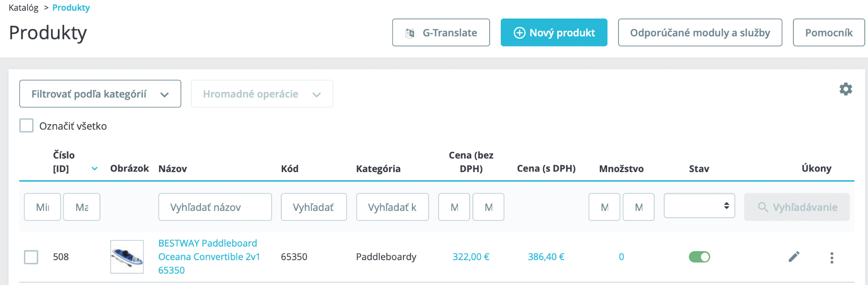Click the settings gear icon
The image size is (868, 285).
tap(845, 89)
